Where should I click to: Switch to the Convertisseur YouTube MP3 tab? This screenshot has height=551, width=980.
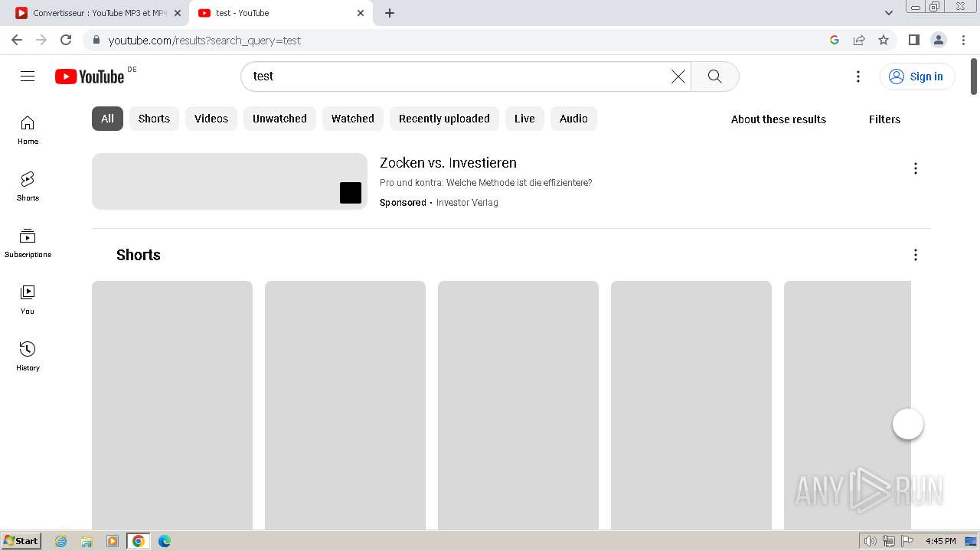coord(98,13)
